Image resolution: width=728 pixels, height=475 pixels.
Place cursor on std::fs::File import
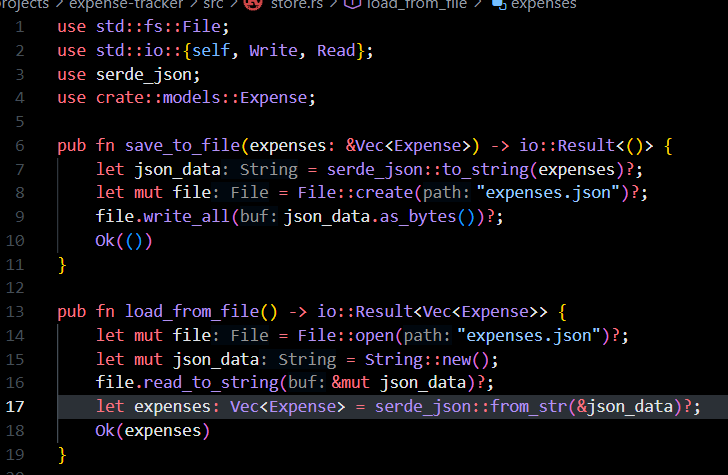pos(158,26)
